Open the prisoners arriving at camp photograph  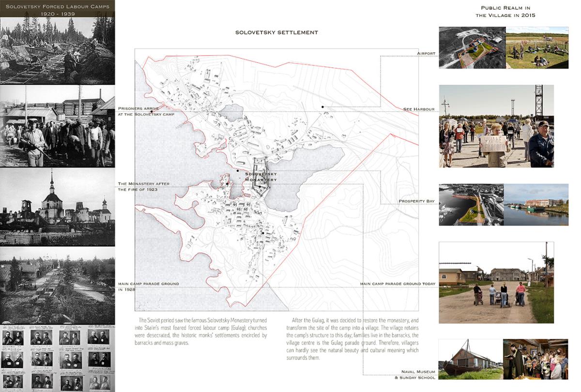(x=57, y=126)
